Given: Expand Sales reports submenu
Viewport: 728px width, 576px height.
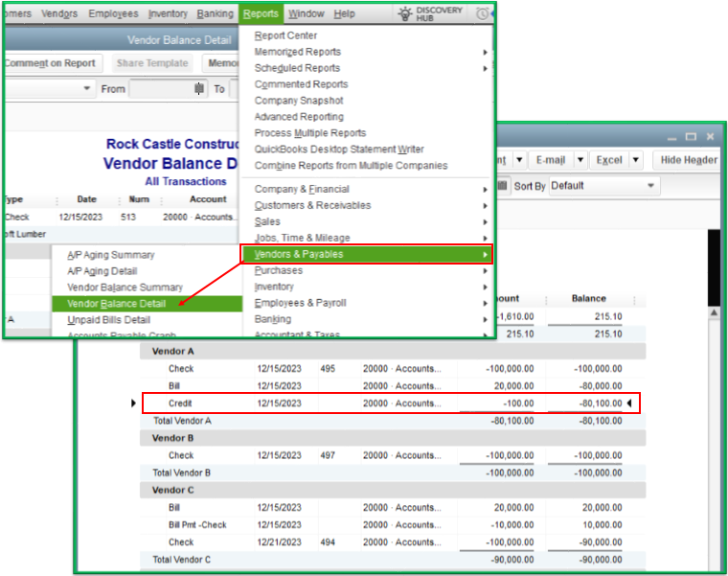Looking at the screenshot, I should (367, 221).
